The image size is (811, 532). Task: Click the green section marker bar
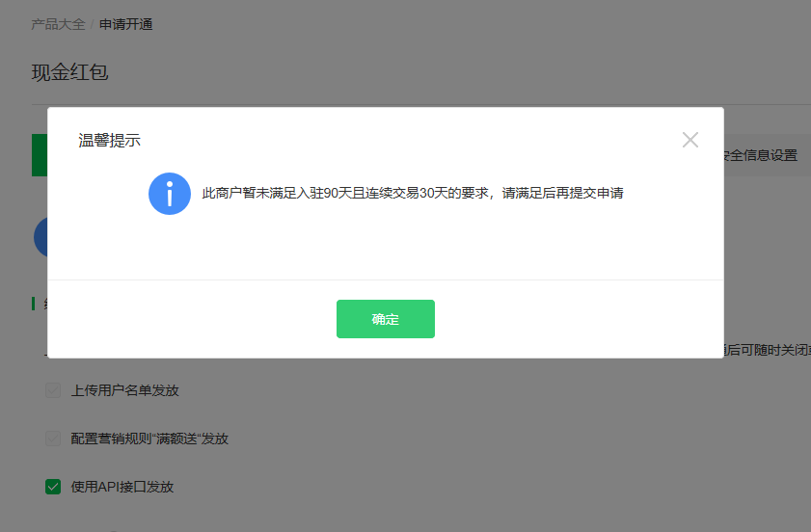(x=33, y=304)
